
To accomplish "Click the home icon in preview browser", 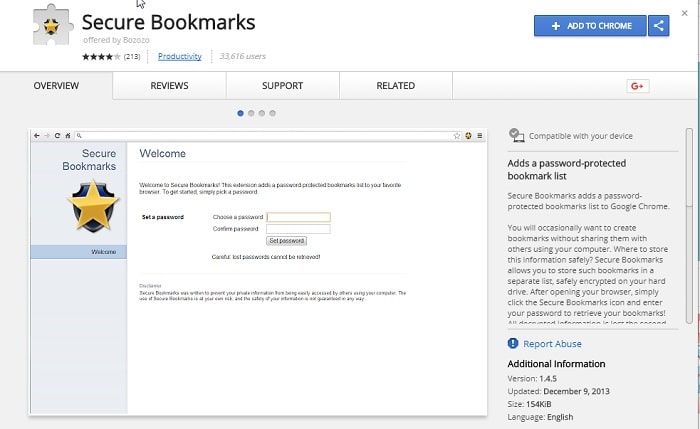I will point(67,136).
